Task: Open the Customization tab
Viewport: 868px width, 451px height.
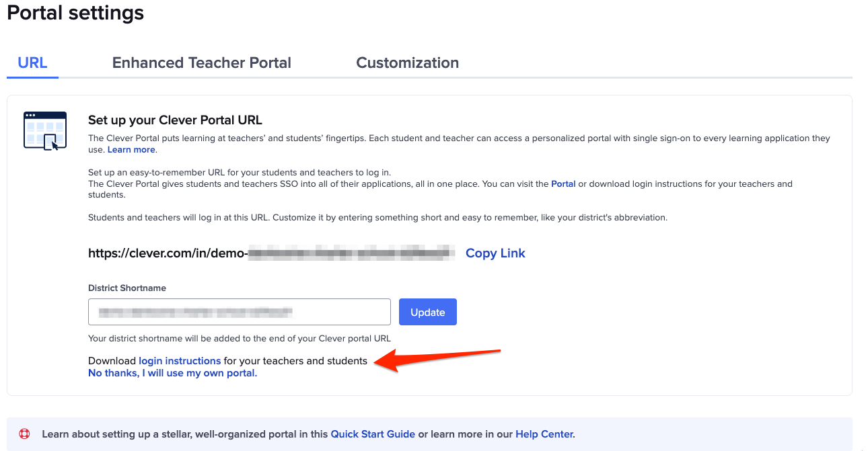Action: tap(407, 63)
